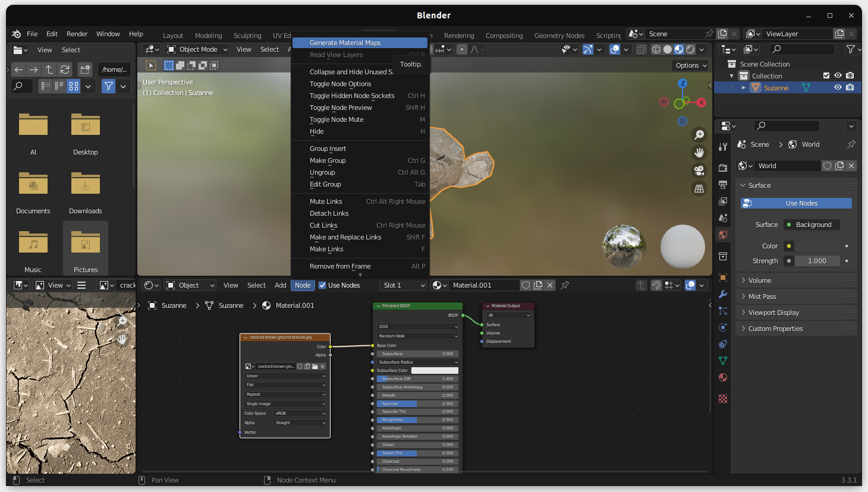Open the viewport Options dropdown
This screenshot has width=868, height=492.
[x=690, y=65]
